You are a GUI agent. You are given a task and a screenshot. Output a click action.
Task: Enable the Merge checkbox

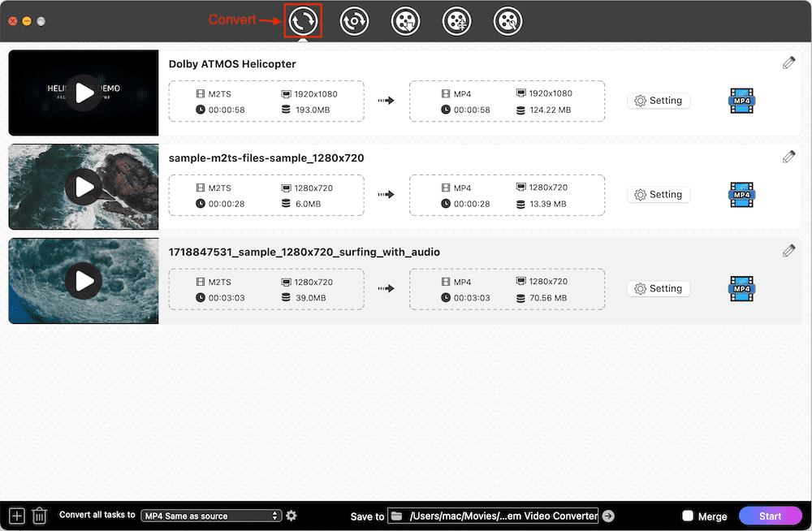pyautogui.click(x=688, y=516)
